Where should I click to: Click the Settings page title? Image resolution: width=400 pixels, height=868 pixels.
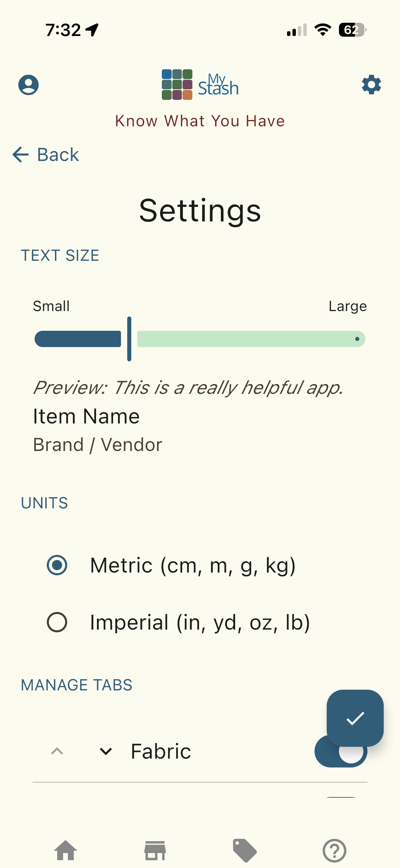click(200, 211)
